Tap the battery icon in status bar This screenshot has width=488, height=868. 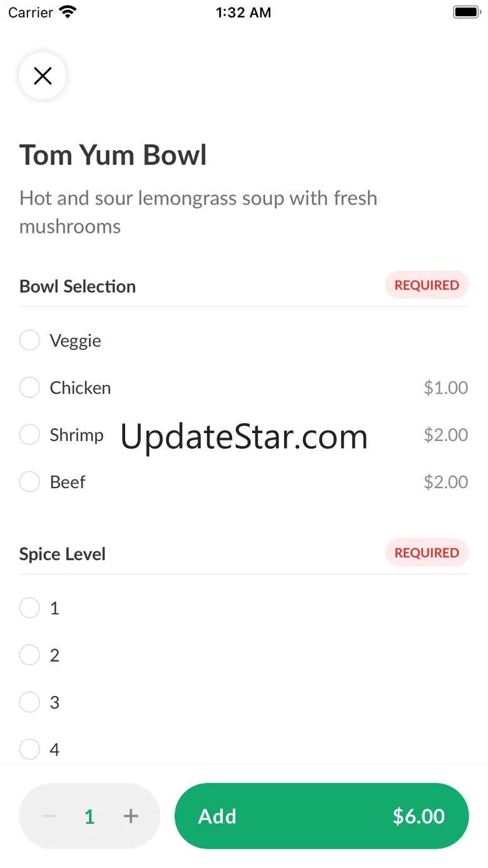click(465, 12)
